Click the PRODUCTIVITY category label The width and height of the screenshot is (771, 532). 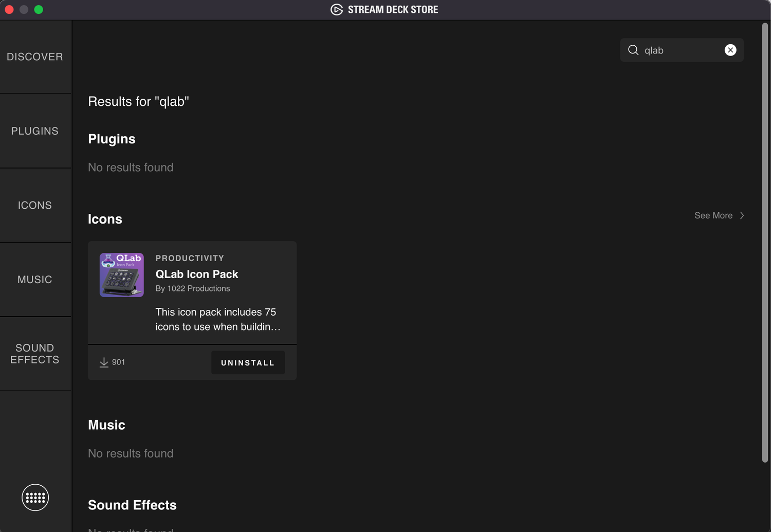190,258
